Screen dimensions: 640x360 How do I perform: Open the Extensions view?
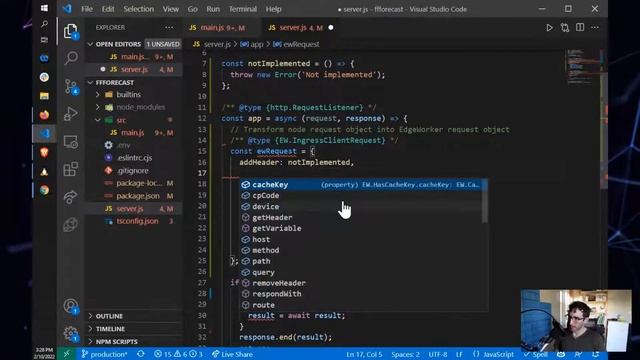point(71,169)
